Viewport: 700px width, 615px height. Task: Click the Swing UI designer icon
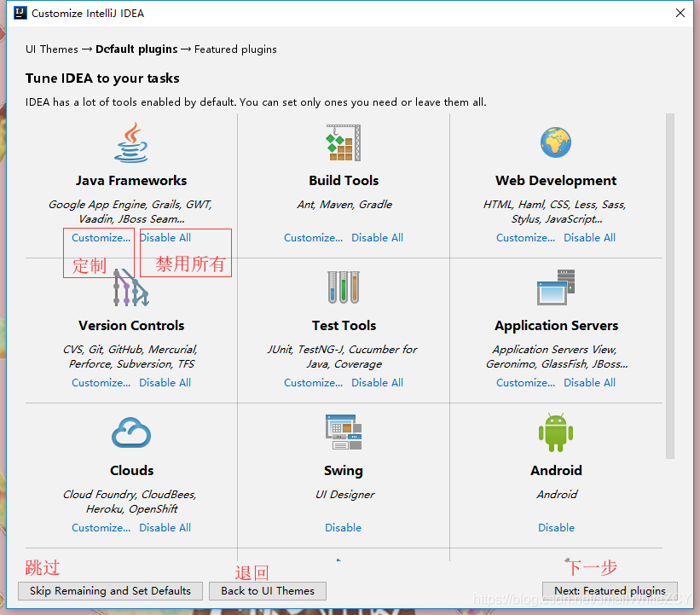pyautogui.click(x=344, y=432)
